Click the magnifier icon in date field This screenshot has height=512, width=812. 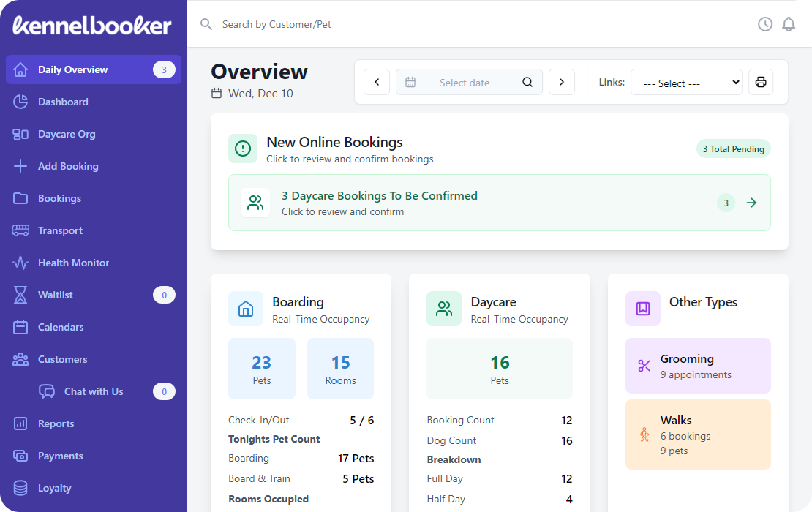coord(527,82)
